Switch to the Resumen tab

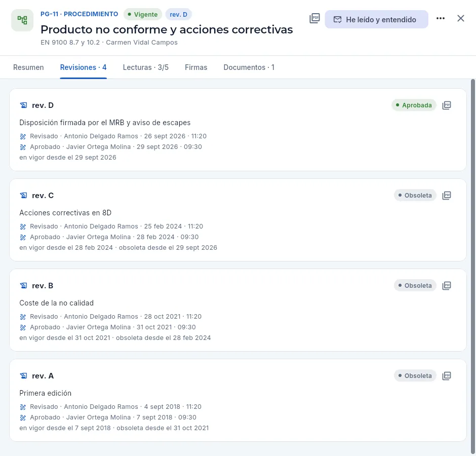pyautogui.click(x=28, y=67)
